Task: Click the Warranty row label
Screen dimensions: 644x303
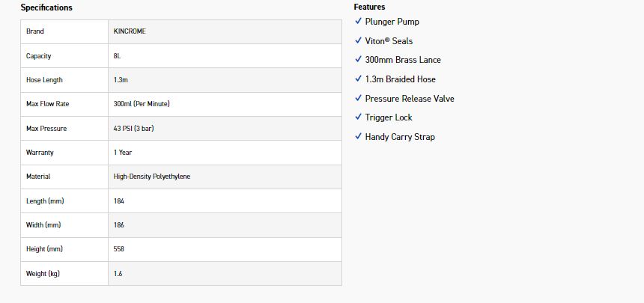Action: coord(40,153)
